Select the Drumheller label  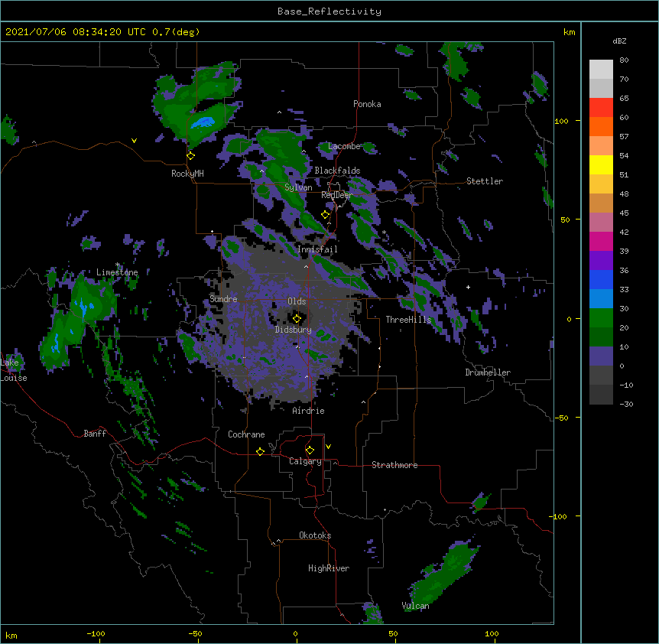coord(488,372)
